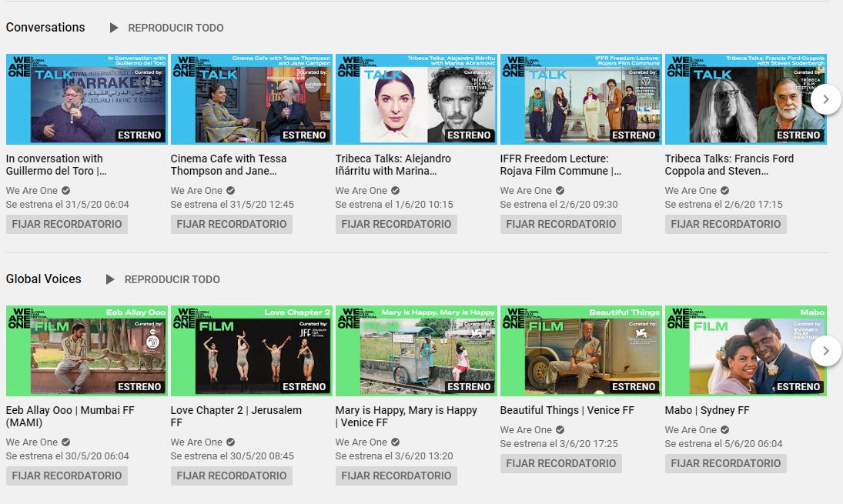This screenshot has width=843, height=504.
Task: Set reminder for Tribeca Talks Alejandro Iñárritu
Action: pyautogui.click(x=396, y=224)
